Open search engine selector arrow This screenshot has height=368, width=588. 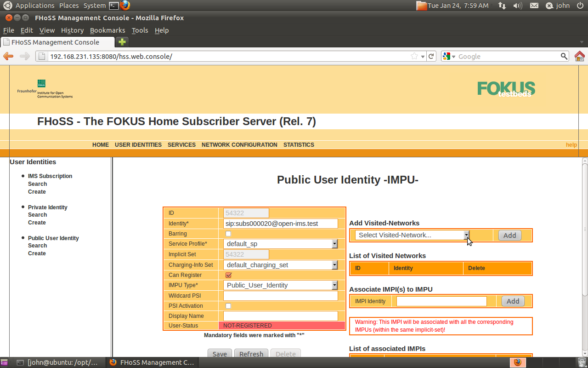pyautogui.click(x=453, y=57)
